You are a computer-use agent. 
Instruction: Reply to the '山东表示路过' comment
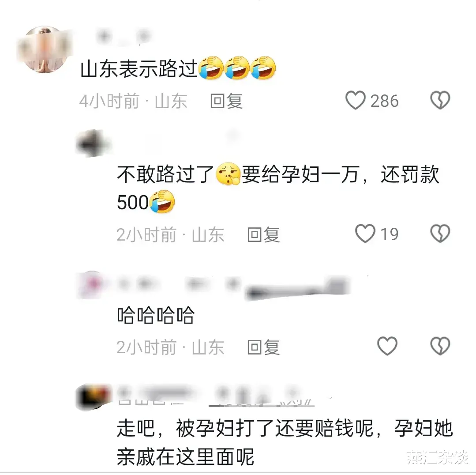226,101
